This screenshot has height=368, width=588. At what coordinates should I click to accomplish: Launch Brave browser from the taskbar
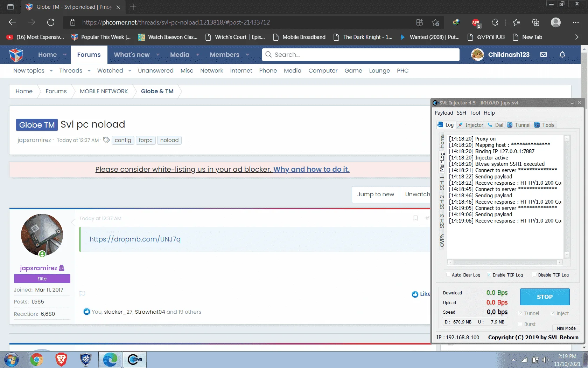coord(61,360)
